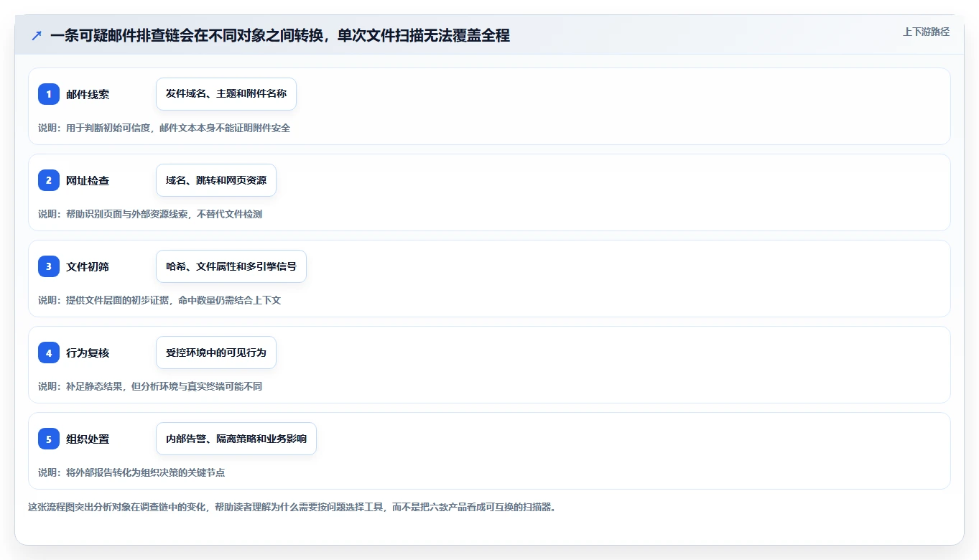
Task: Click step number badge 3 for 文件初筛
Action: pyautogui.click(x=49, y=266)
